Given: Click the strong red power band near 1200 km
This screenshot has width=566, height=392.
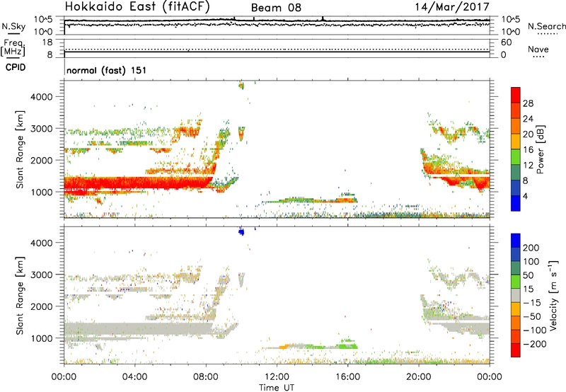Looking at the screenshot, I should 137,183.
